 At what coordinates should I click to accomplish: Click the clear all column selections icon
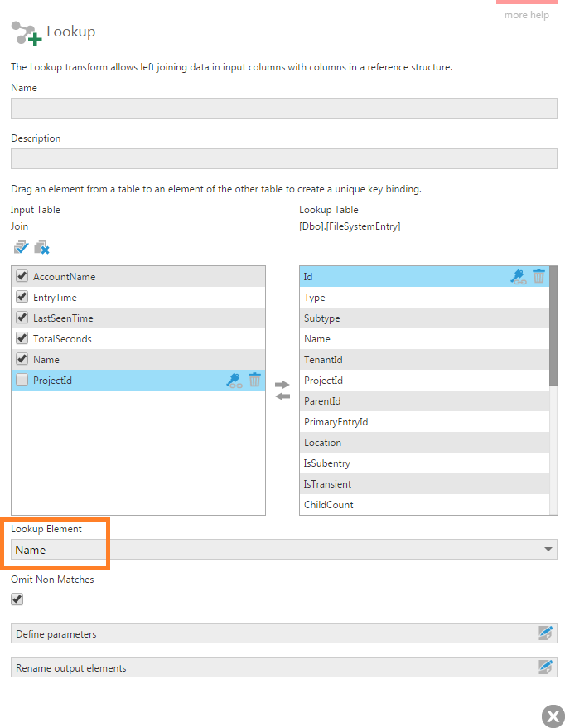pyautogui.click(x=42, y=246)
